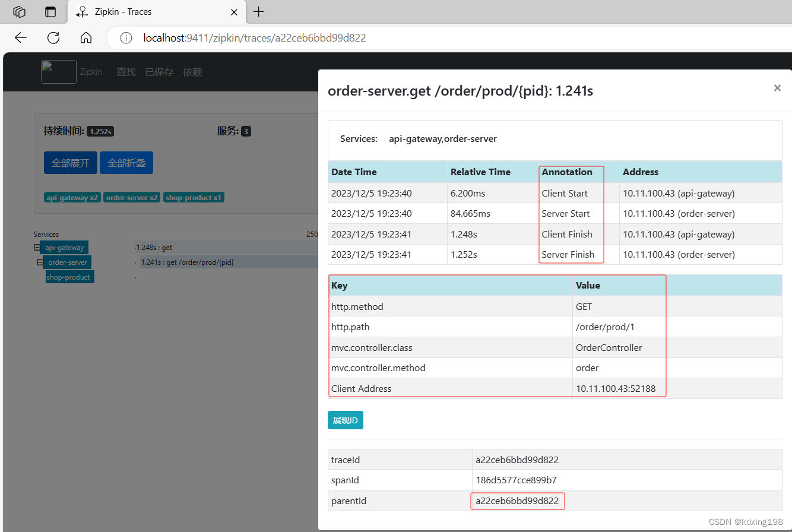Click the Address column header

(x=701, y=172)
